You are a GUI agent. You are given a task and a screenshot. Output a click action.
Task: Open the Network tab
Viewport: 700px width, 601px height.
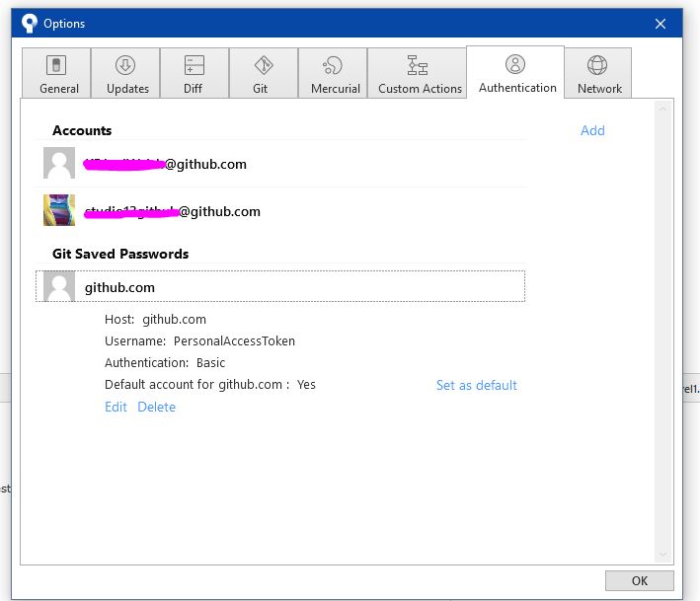(x=598, y=73)
